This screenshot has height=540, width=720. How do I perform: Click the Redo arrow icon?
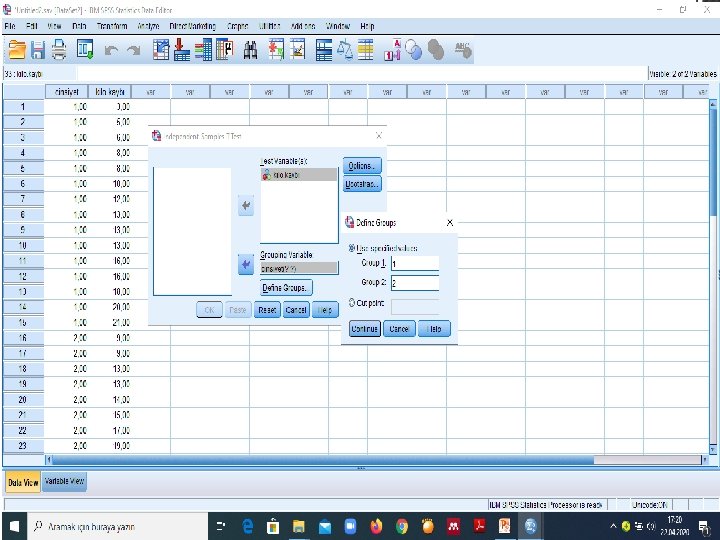pos(134,51)
